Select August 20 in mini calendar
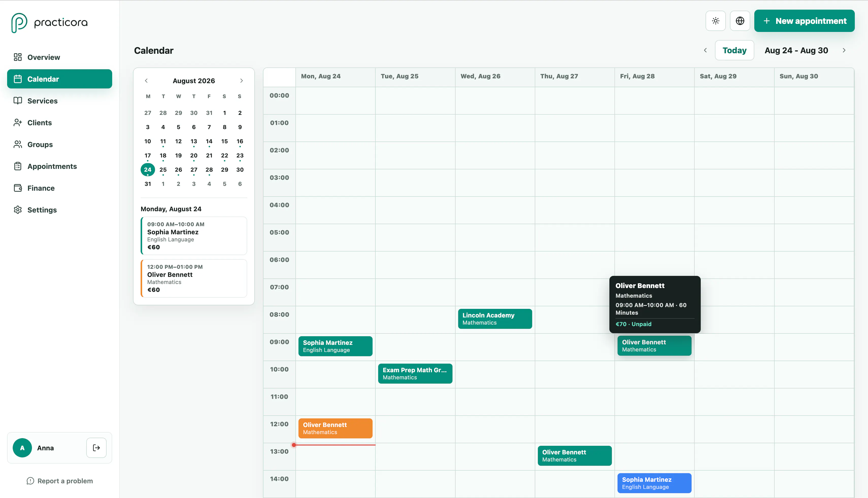 (x=194, y=156)
